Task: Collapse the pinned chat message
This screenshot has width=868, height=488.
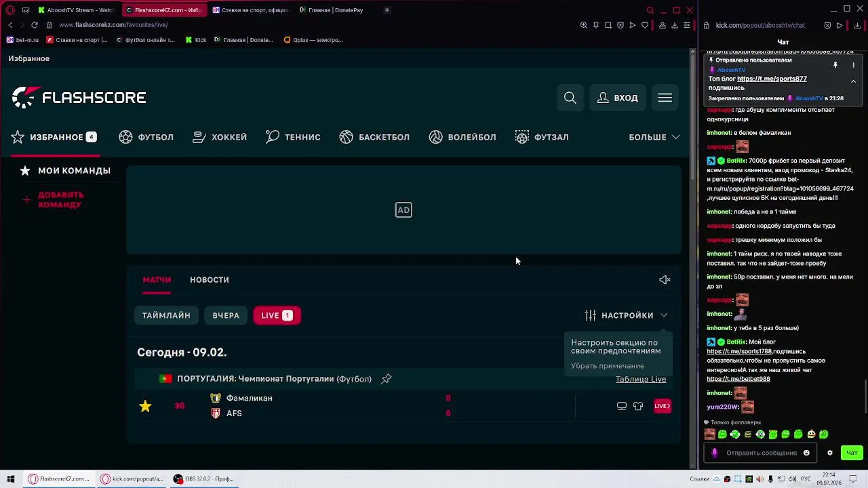Action: (853, 81)
